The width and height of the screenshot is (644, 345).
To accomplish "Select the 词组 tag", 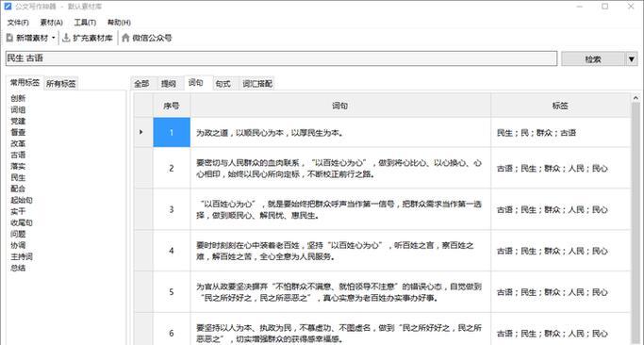I will [18, 109].
